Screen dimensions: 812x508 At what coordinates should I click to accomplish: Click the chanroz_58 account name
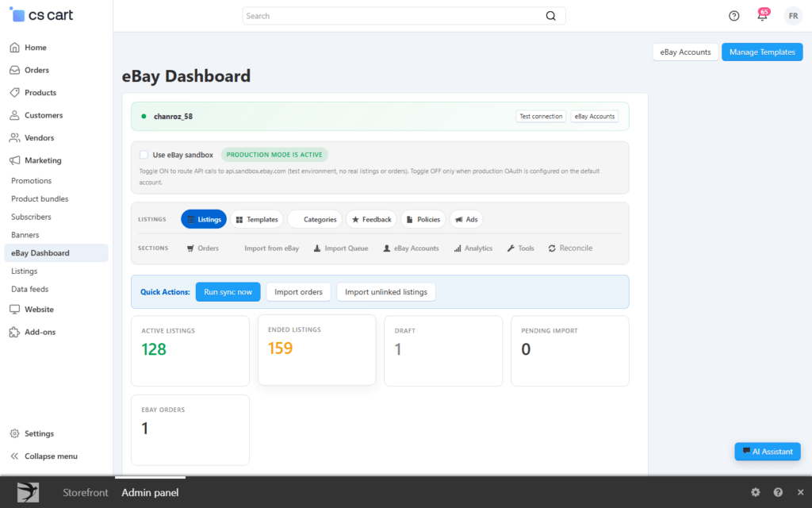coord(173,116)
